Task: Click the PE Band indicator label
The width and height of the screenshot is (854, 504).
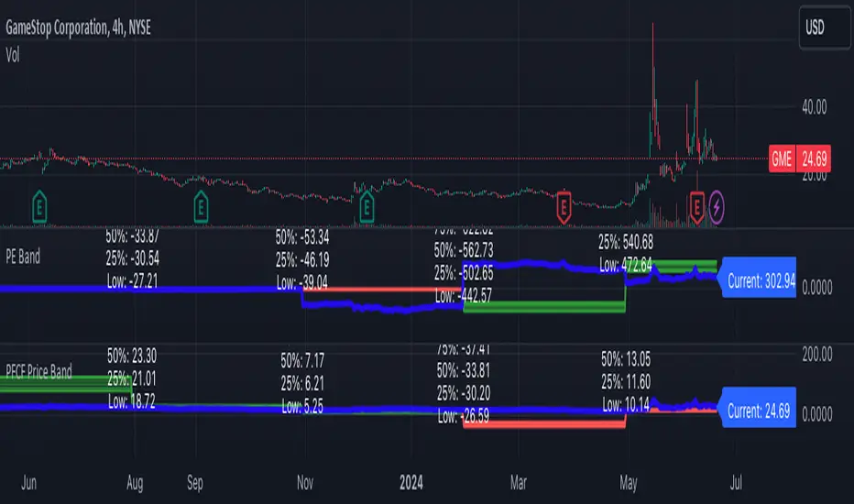Action: [x=23, y=257]
